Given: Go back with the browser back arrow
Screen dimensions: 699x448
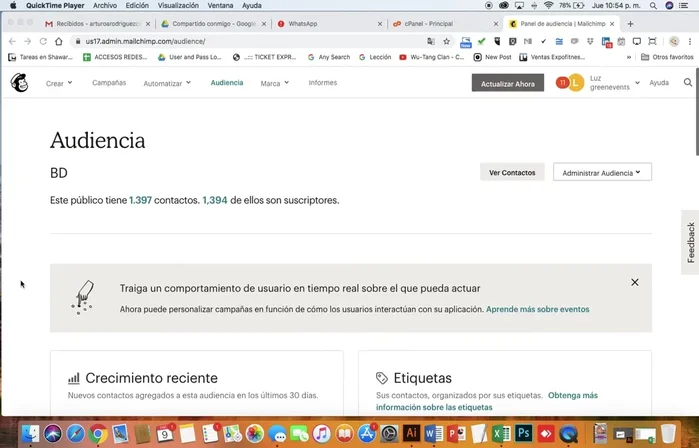Looking at the screenshot, I should tap(12, 41).
